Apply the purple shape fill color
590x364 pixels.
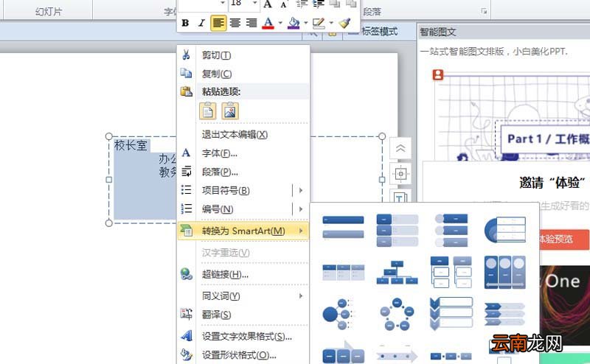click(294, 23)
